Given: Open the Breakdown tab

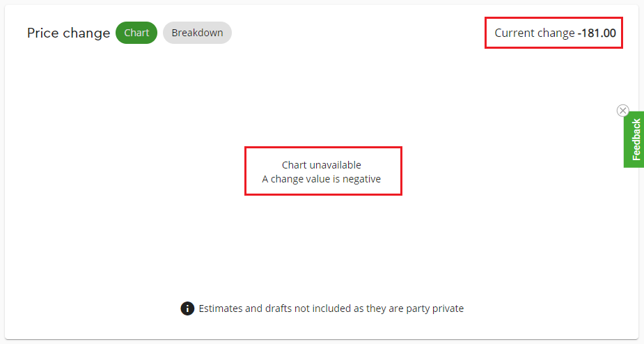Looking at the screenshot, I should (197, 33).
